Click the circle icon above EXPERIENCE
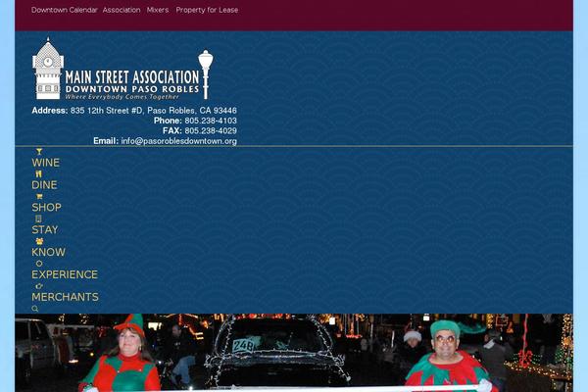This screenshot has width=588, height=392. tap(39, 264)
